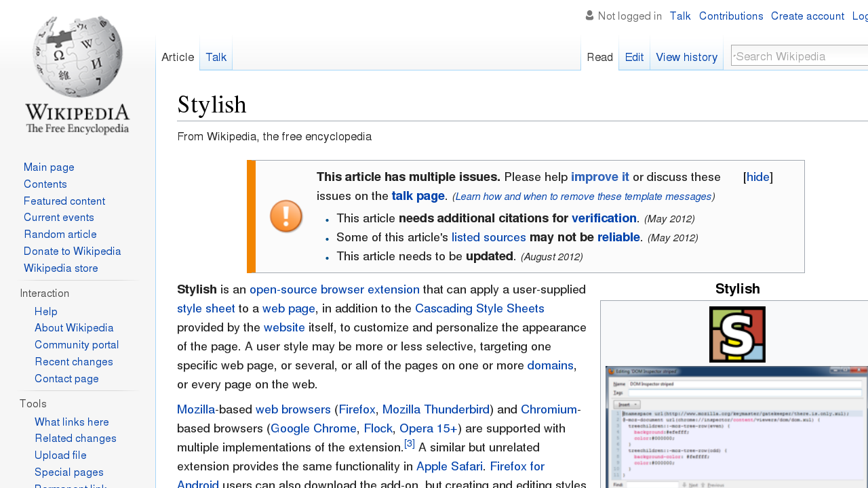Screen dimensions: 868x488
Task: Open the listed sources link
Action: 489,237
